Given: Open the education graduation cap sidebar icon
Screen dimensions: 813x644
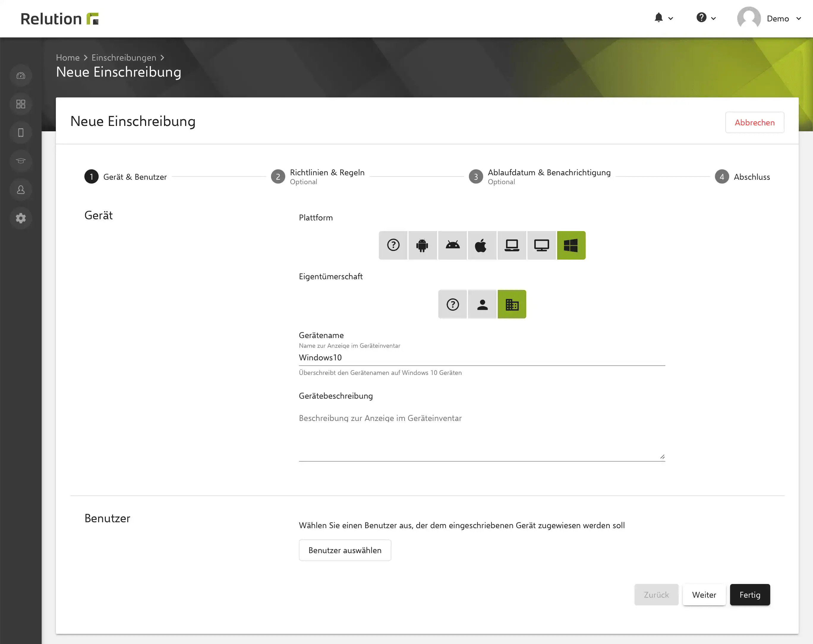Looking at the screenshot, I should (x=21, y=161).
